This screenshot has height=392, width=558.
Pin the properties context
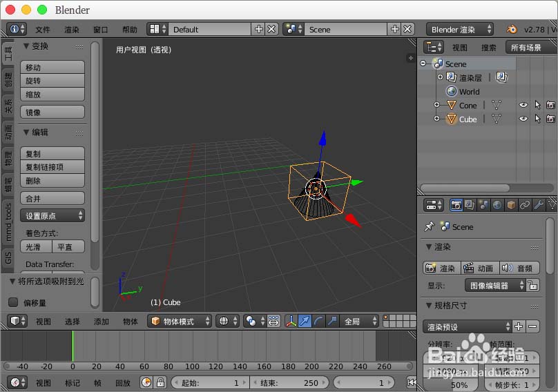click(430, 226)
